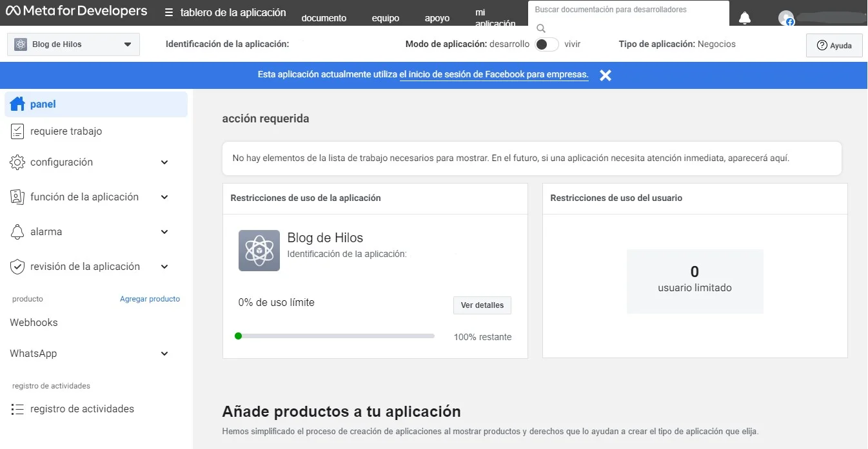Click the usage limit progress bar

tap(335, 336)
